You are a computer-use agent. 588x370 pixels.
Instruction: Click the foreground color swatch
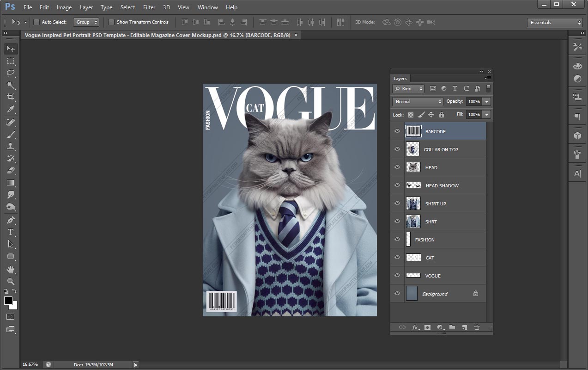click(8, 301)
